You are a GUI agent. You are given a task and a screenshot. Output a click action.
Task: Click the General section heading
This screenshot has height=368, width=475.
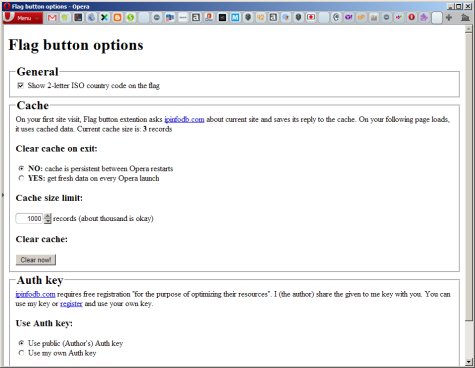point(37,72)
